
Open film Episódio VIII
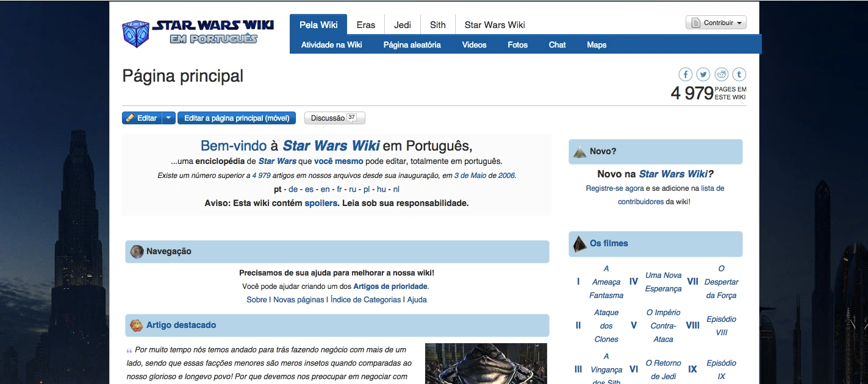click(722, 326)
